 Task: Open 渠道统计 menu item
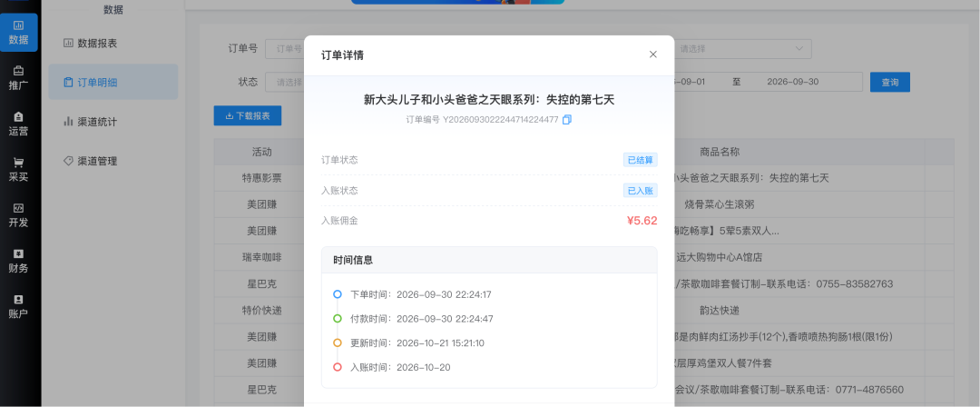(x=113, y=122)
